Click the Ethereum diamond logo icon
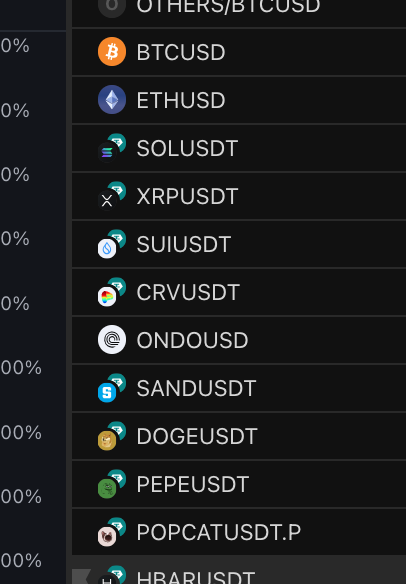The width and height of the screenshot is (406, 584). coord(112,99)
